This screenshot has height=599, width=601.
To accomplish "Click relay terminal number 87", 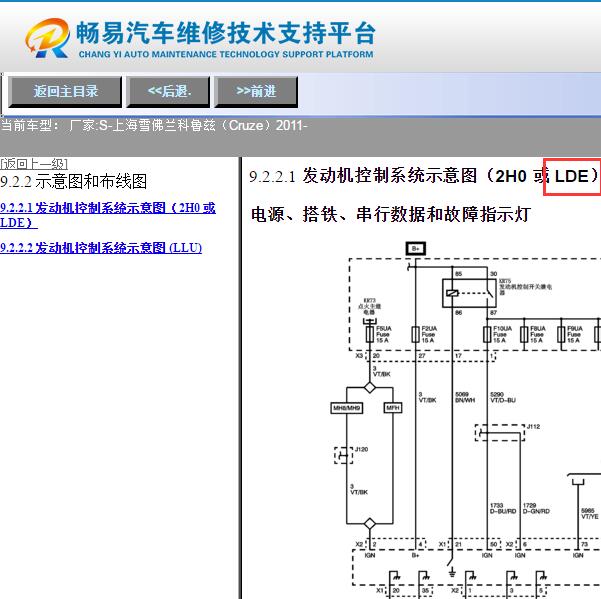I will 494,313.
